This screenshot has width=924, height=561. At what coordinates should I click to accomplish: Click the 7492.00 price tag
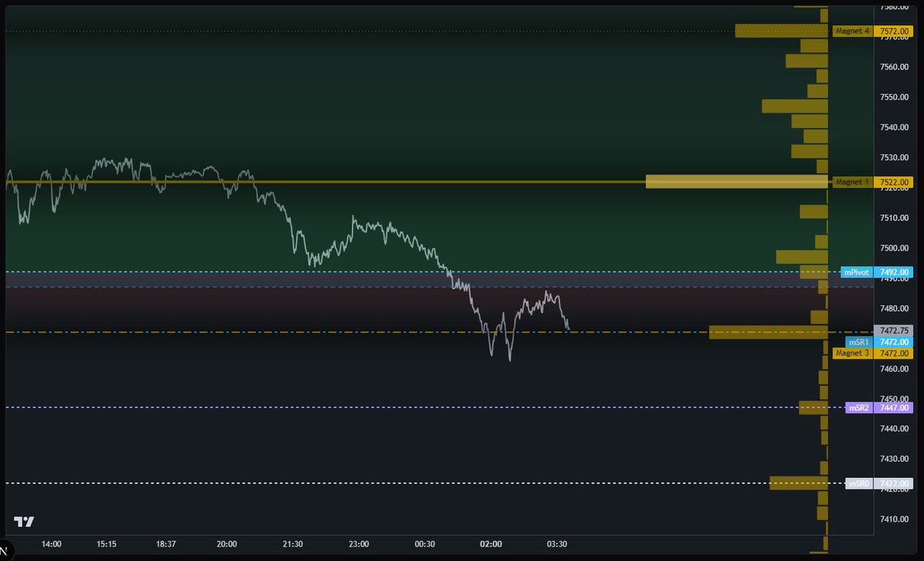894,272
